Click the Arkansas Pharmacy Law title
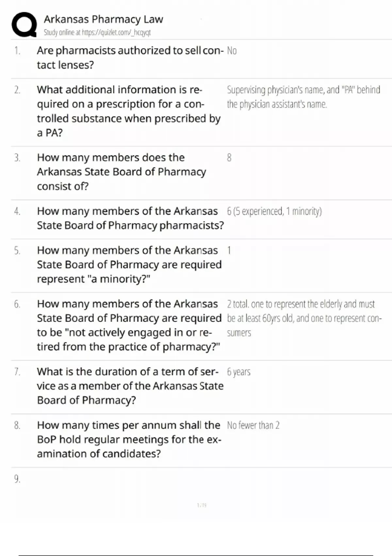 (x=103, y=19)
